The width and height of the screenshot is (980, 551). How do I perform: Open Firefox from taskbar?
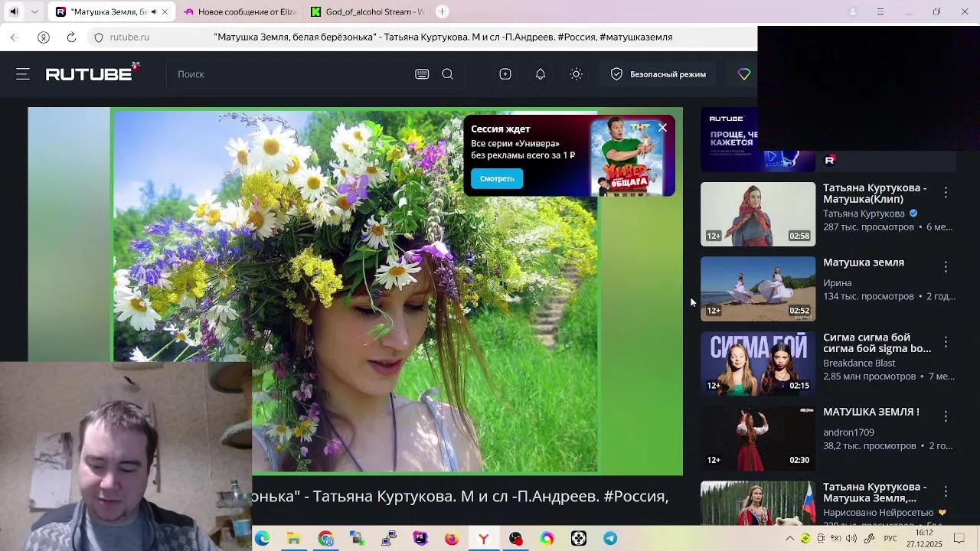[x=452, y=539]
